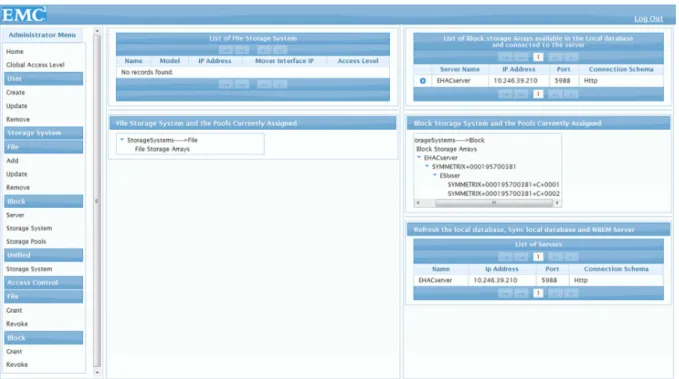Click first-page icon in upper List of Servers paginator

505,257
